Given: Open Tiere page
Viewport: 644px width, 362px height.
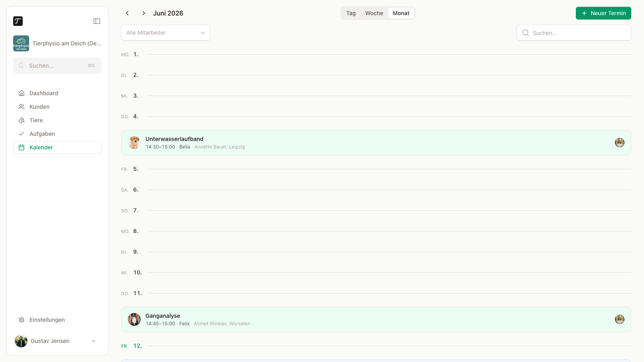Looking at the screenshot, I should point(57,120).
